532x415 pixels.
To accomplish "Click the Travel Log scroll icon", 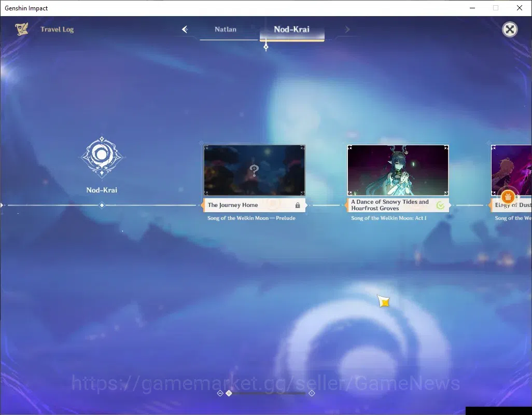I will [x=22, y=29].
